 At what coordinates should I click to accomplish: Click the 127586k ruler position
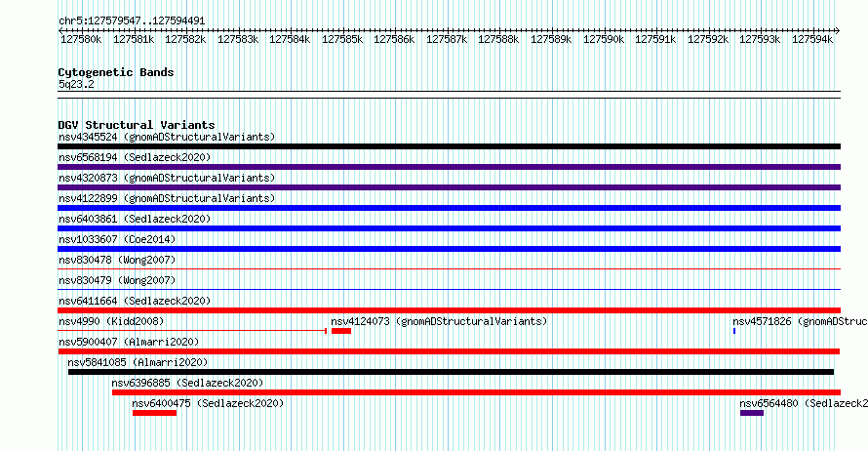[x=394, y=39]
